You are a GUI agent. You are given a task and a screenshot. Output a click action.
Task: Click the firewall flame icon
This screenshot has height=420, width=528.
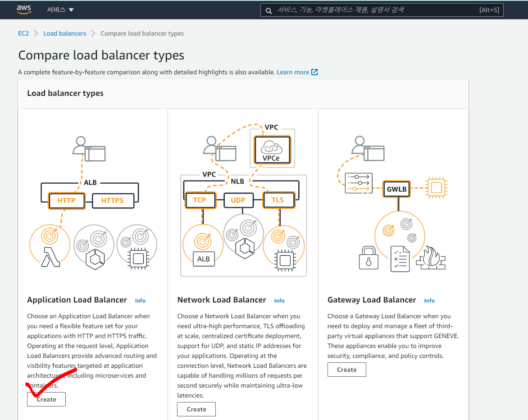[431, 257]
